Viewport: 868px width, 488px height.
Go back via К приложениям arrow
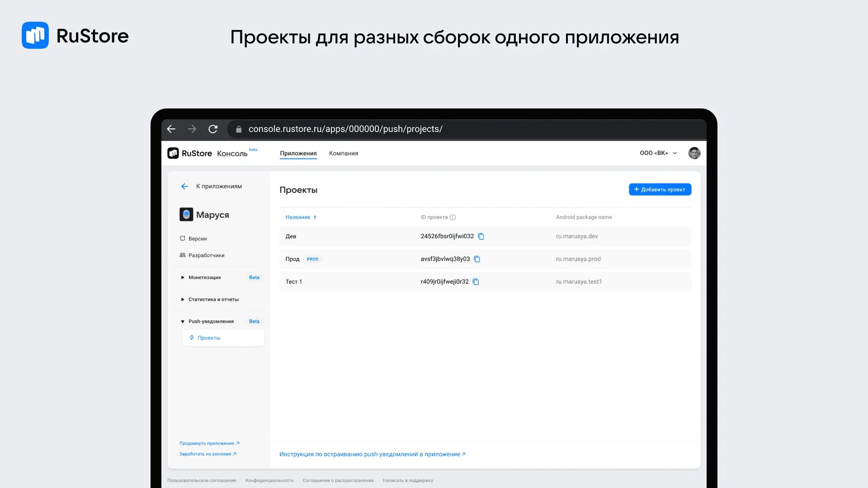[x=184, y=186]
